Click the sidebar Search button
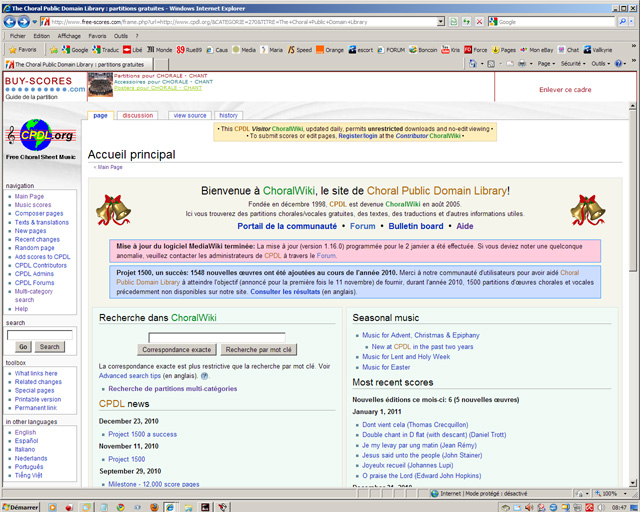 click(49, 347)
